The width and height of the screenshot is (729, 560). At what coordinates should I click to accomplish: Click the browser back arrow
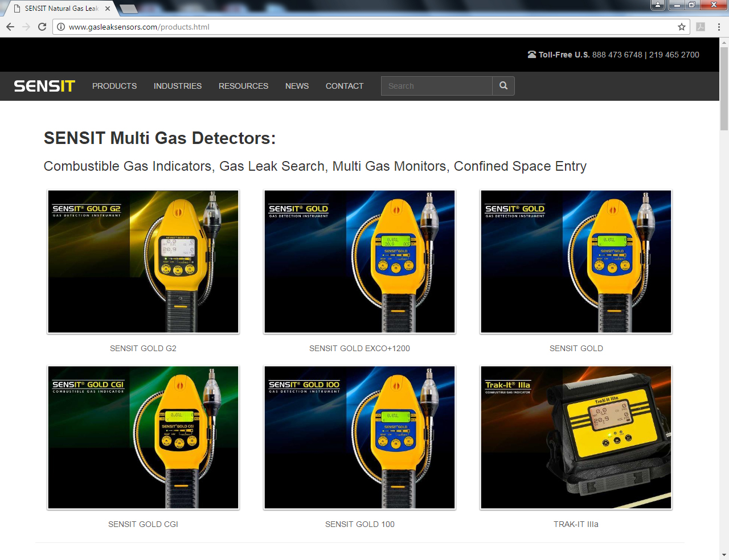click(10, 27)
